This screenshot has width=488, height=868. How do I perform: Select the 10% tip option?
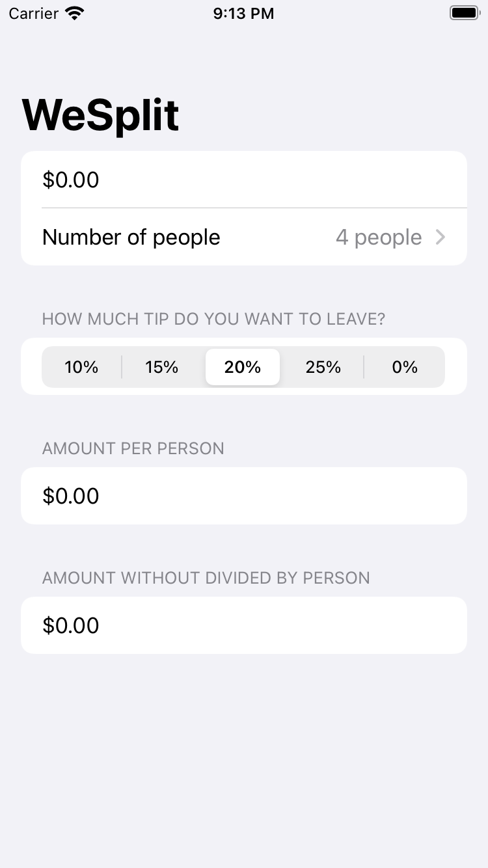click(81, 367)
